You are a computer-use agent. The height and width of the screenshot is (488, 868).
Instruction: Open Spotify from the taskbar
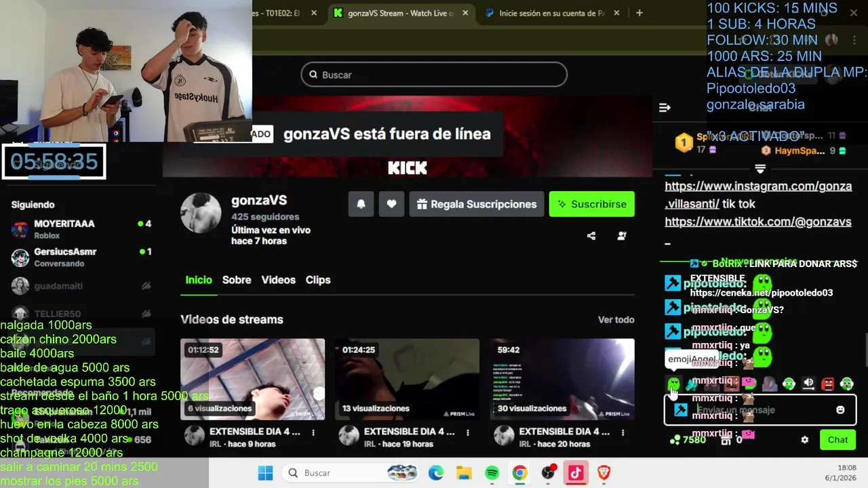pyautogui.click(x=492, y=473)
